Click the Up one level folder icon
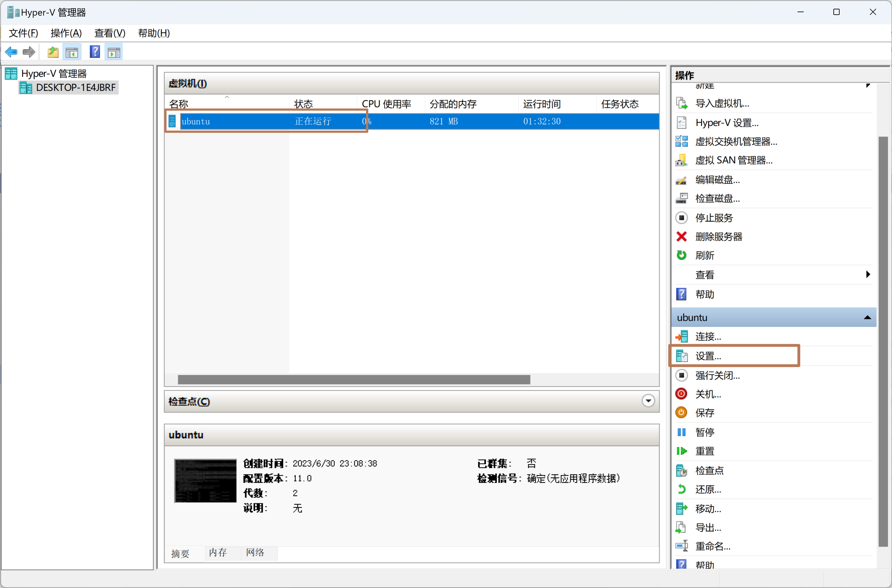 tap(53, 52)
